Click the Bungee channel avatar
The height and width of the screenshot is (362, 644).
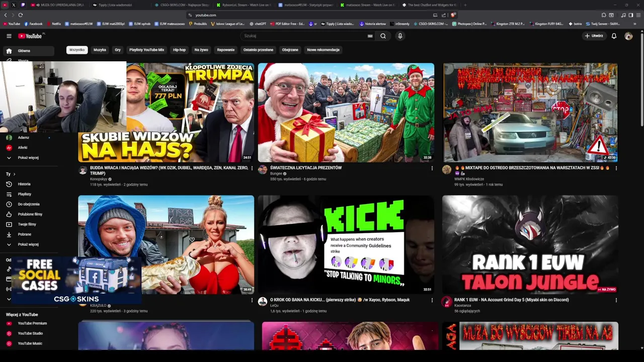coord(263,169)
